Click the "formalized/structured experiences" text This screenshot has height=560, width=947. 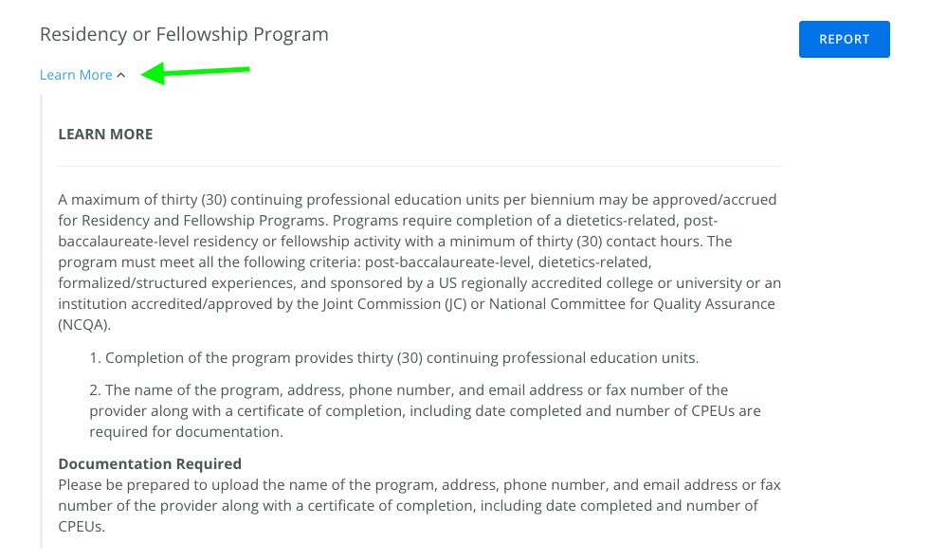(x=172, y=283)
